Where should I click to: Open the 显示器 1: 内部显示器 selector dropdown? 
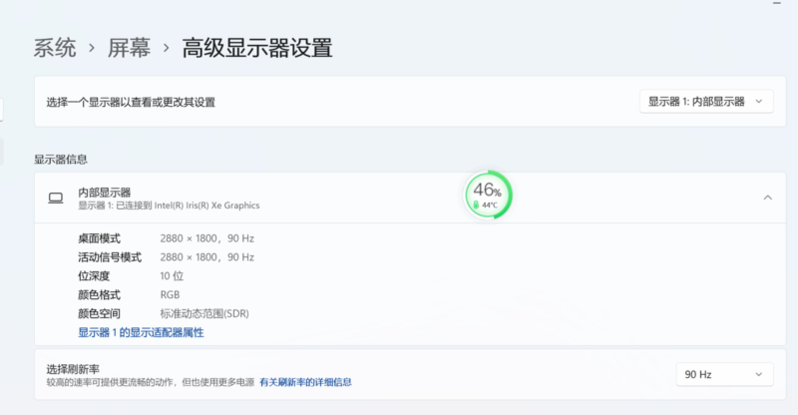[x=706, y=101]
